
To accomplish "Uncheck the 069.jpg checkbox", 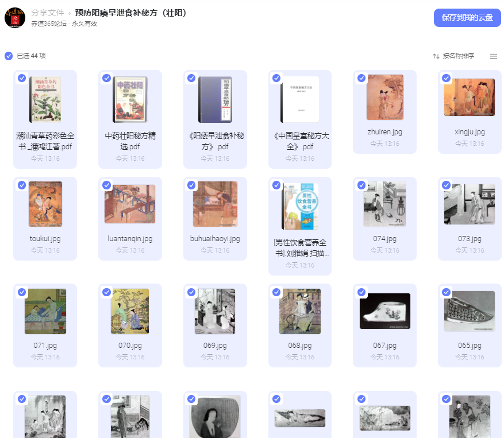I will pos(191,292).
